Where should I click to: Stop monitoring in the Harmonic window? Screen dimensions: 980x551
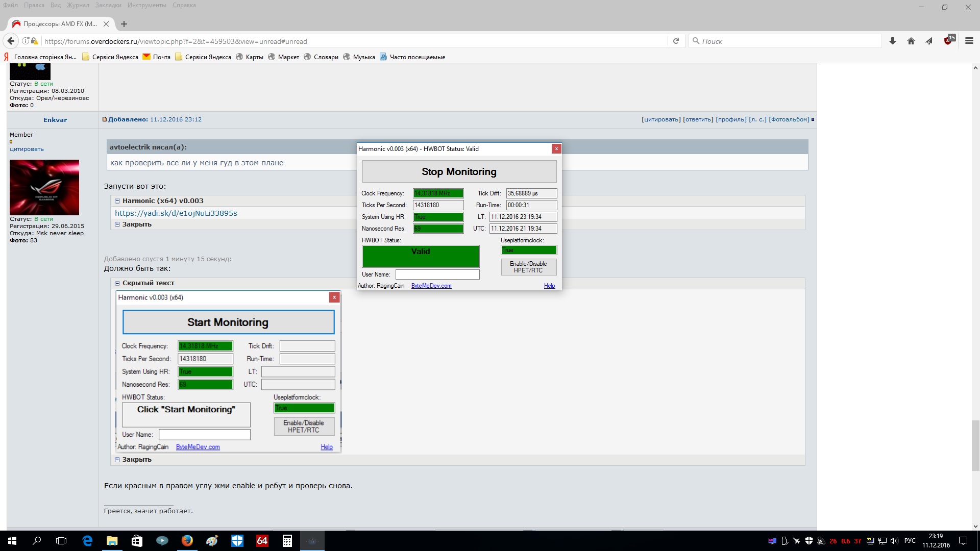tap(459, 172)
